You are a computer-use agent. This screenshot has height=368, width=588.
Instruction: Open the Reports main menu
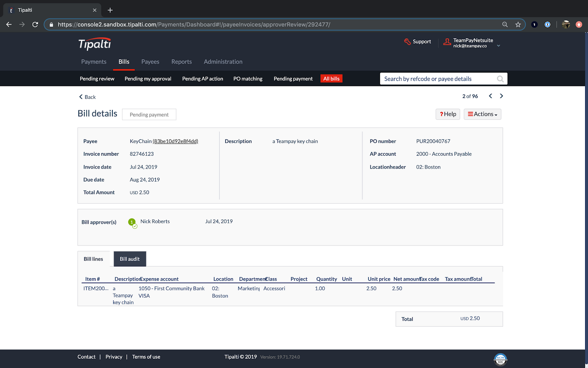tap(182, 62)
